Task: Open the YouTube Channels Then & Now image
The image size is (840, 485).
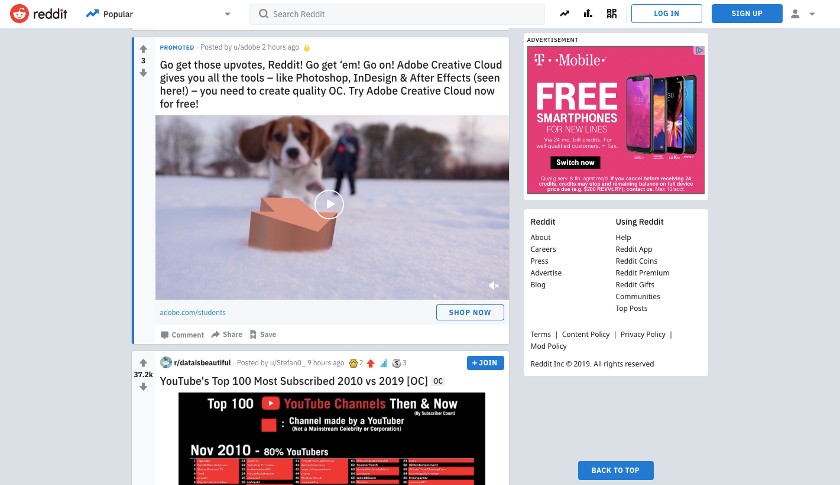Action: tap(332, 438)
